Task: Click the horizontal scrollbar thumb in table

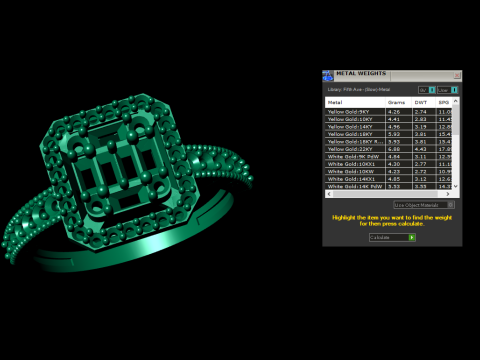Action: (385, 194)
